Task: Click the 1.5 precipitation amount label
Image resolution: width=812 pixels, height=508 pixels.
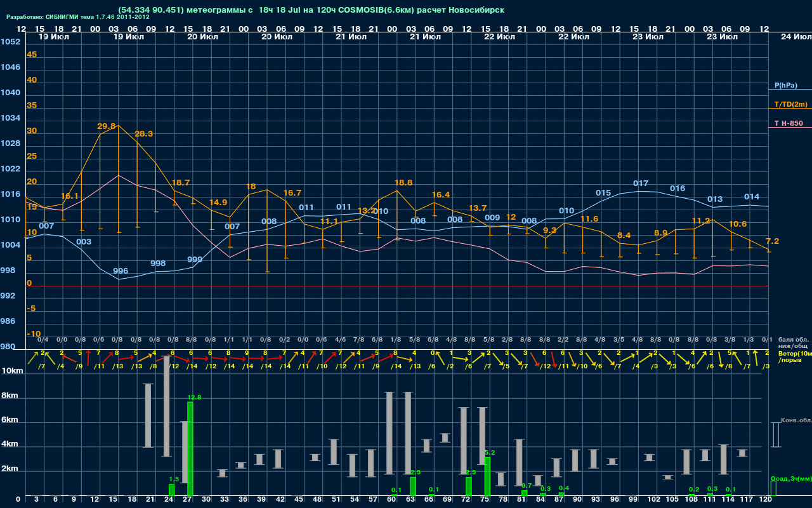Action: point(174,479)
